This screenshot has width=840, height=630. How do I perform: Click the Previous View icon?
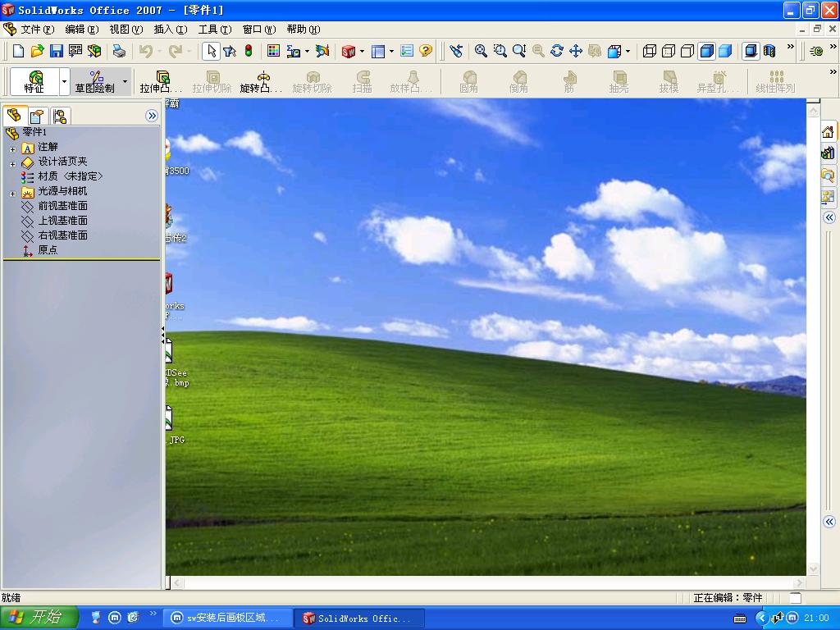point(456,51)
